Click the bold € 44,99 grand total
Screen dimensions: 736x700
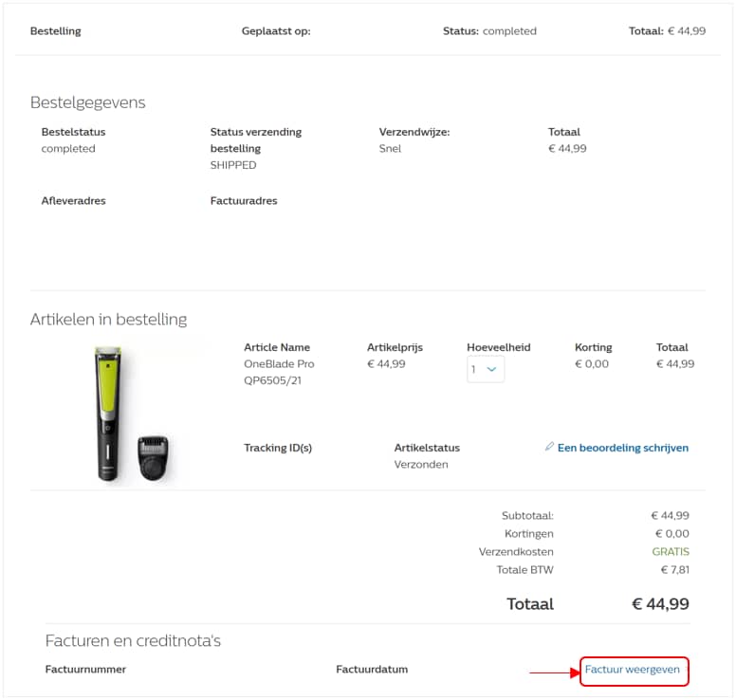point(660,604)
